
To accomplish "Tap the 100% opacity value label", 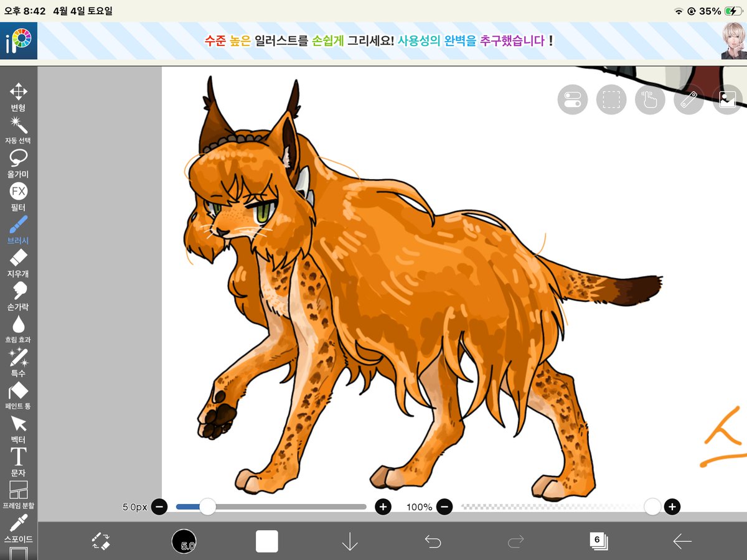I will pyautogui.click(x=419, y=507).
